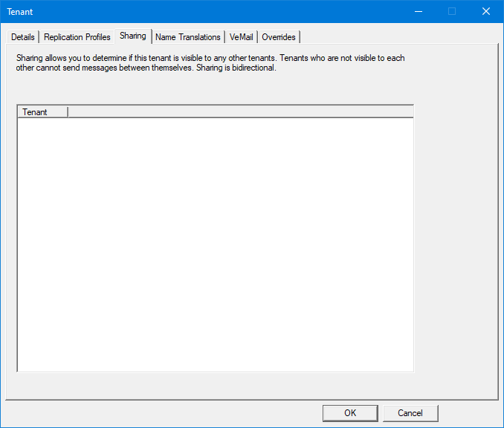
Task: Click the blank area left of OK button
Action: click(164, 413)
